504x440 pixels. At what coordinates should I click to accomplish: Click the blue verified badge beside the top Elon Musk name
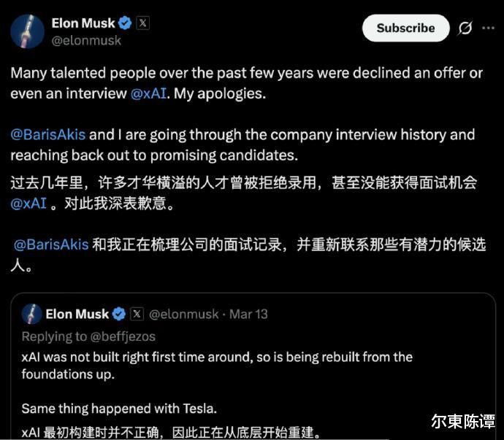point(126,23)
